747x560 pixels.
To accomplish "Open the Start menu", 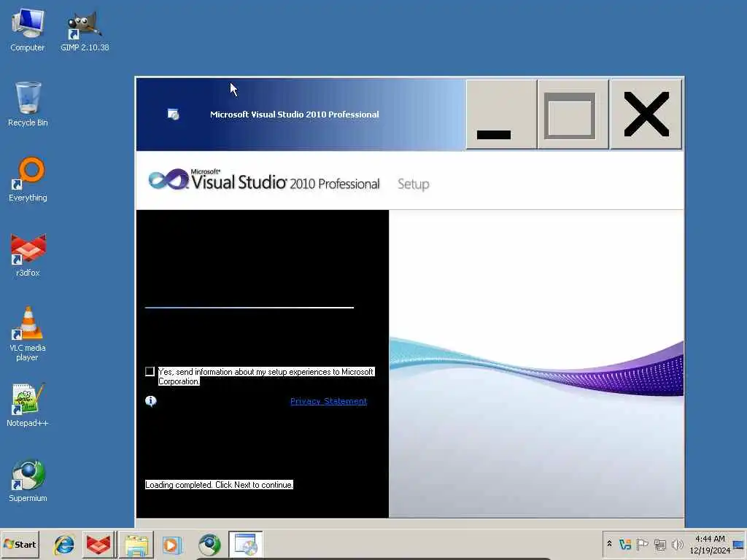I will coord(20,544).
